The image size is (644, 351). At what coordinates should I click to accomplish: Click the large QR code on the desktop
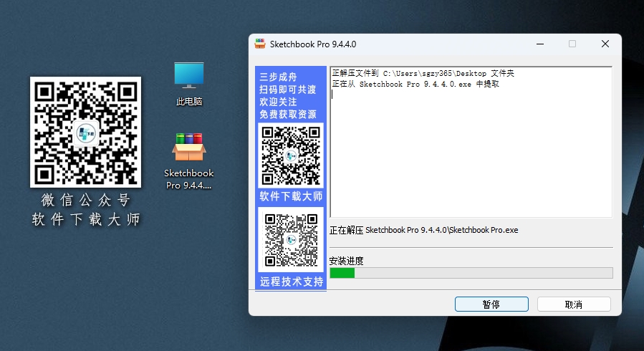(x=85, y=133)
